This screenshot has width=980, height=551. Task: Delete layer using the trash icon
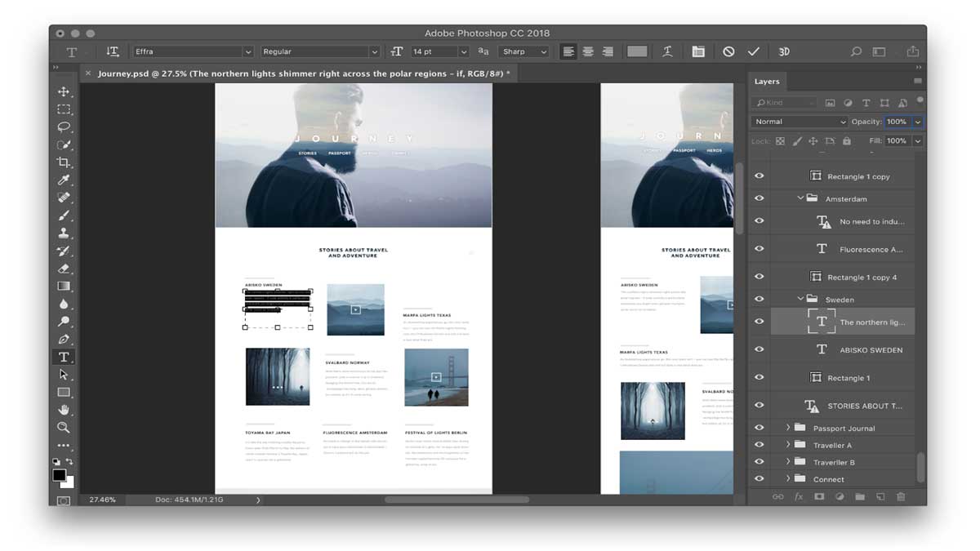pos(901,496)
